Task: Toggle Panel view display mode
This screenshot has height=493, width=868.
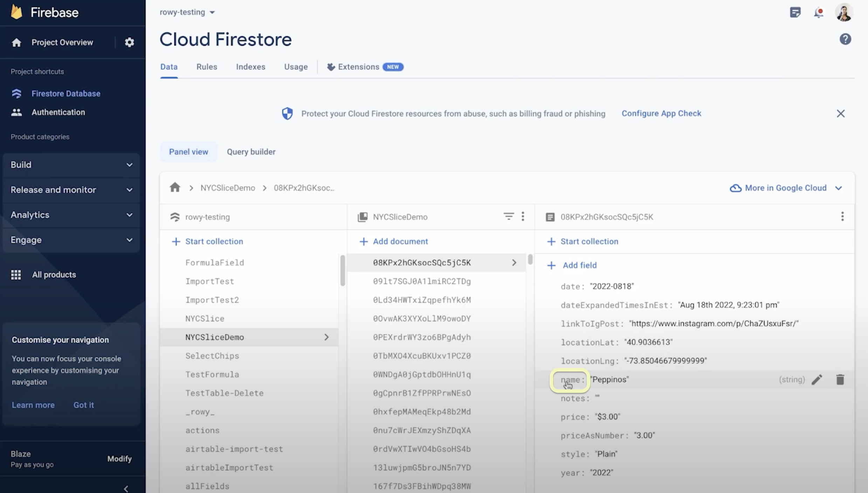Action: click(x=188, y=151)
